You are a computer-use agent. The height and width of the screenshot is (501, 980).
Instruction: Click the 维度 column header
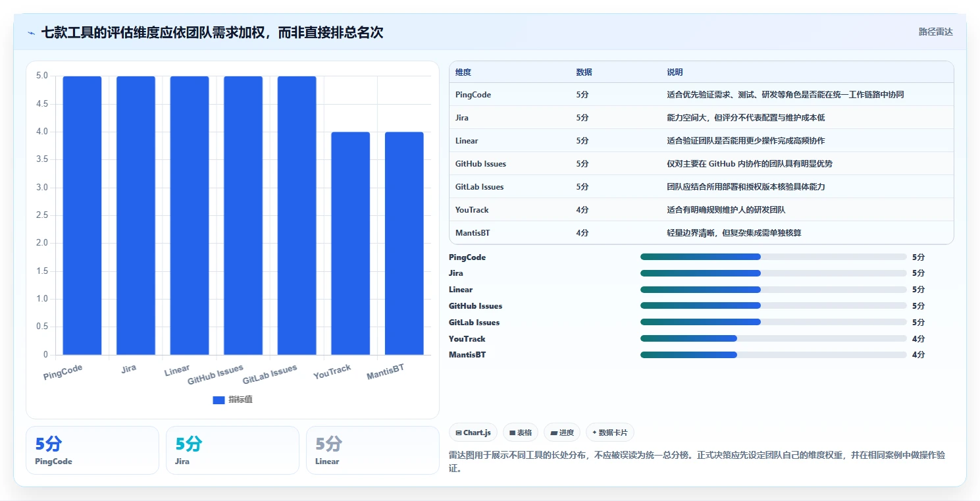click(x=463, y=72)
